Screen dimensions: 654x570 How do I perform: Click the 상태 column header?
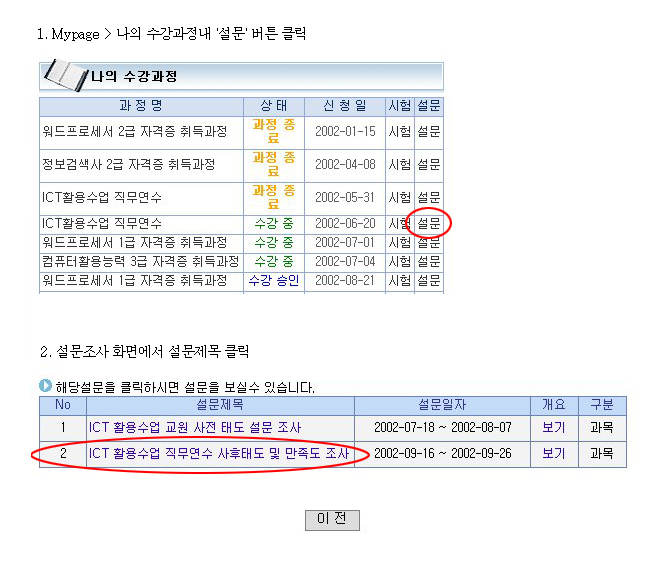[x=274, y=106]
